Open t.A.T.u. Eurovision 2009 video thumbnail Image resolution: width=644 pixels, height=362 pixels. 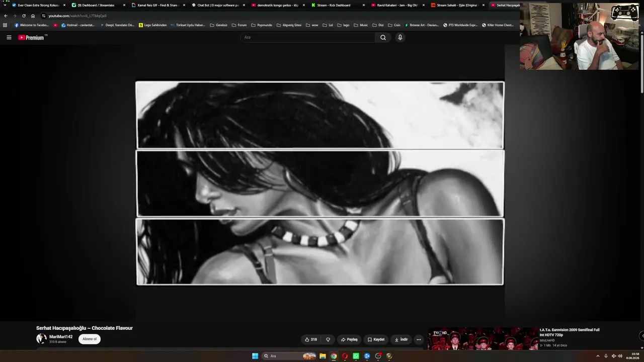tap(482, 339)
